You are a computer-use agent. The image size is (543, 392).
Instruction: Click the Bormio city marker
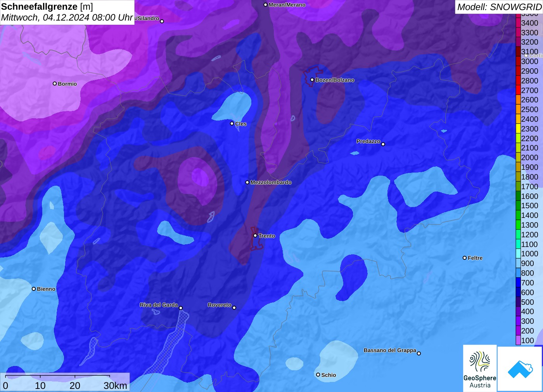point(55,83)
